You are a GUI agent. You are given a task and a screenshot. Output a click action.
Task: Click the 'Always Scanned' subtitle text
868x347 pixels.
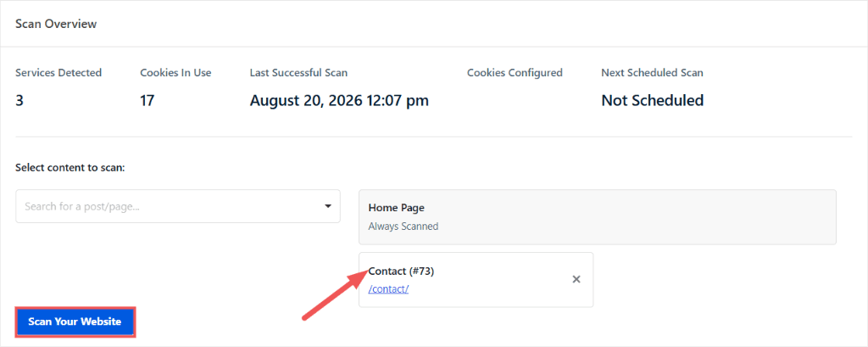[403, 227]
